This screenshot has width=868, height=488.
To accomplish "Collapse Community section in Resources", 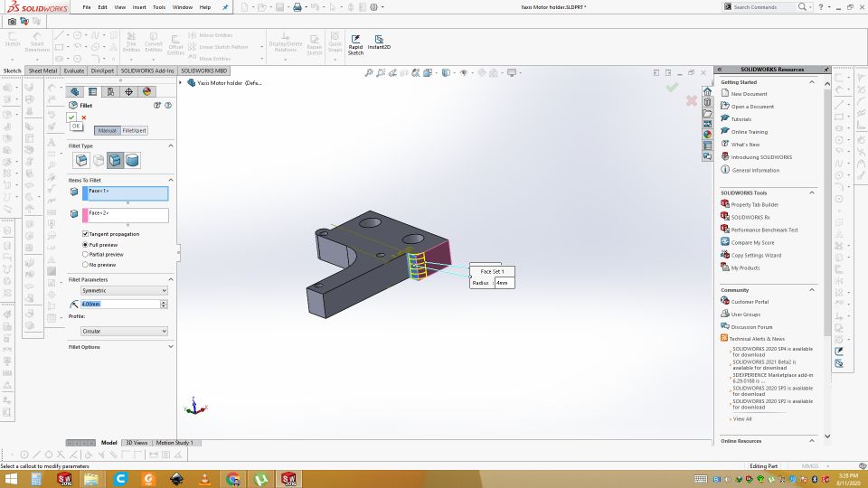I will (812, 290).
